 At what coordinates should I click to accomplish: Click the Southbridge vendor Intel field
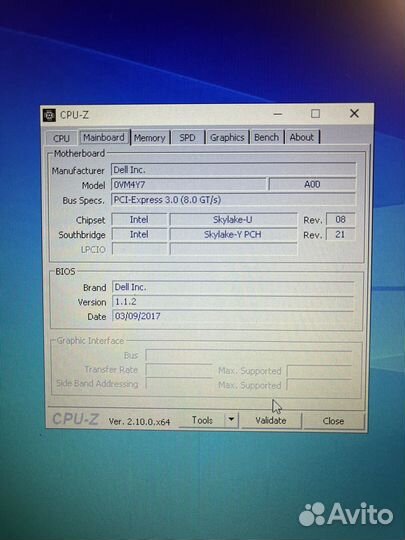point(139,235)
